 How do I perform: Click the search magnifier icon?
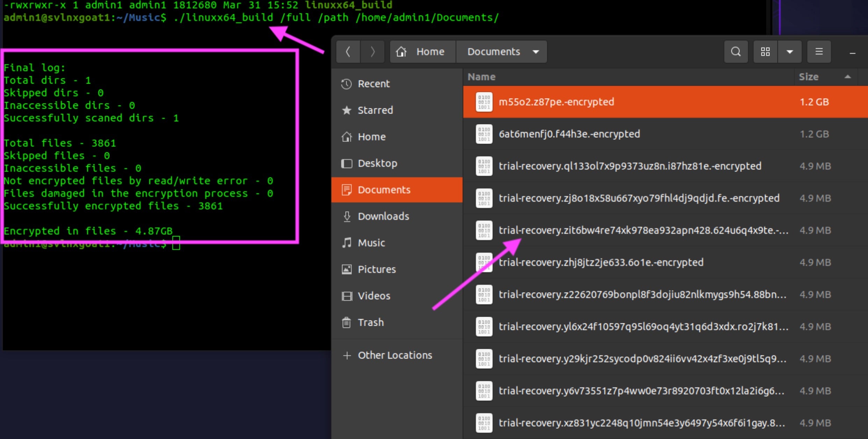tap(736, 52)
